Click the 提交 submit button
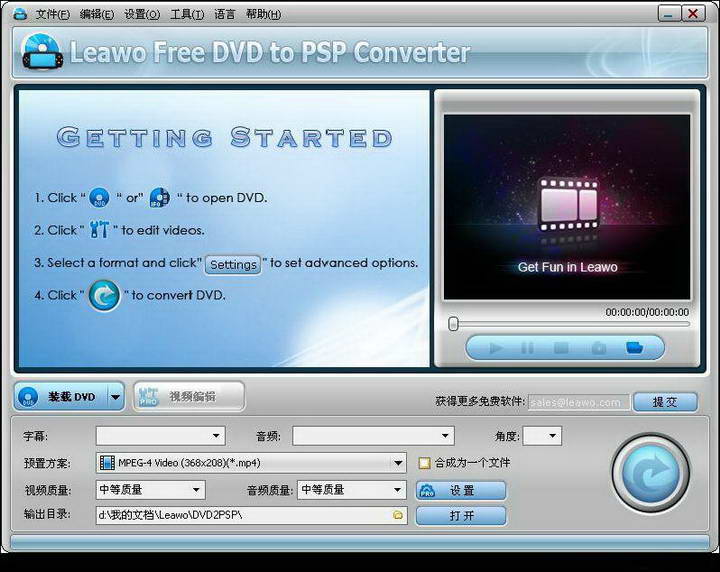The width and height of the screenshot is (720, 572). 665,402
